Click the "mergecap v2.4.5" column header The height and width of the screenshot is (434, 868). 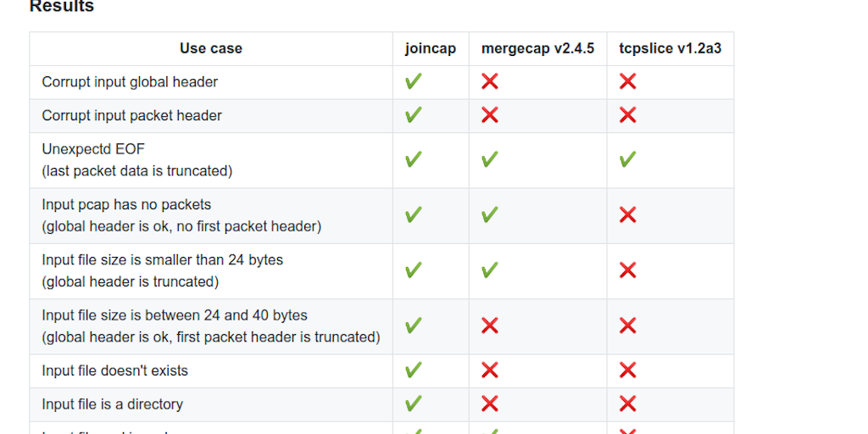(537, 48)
